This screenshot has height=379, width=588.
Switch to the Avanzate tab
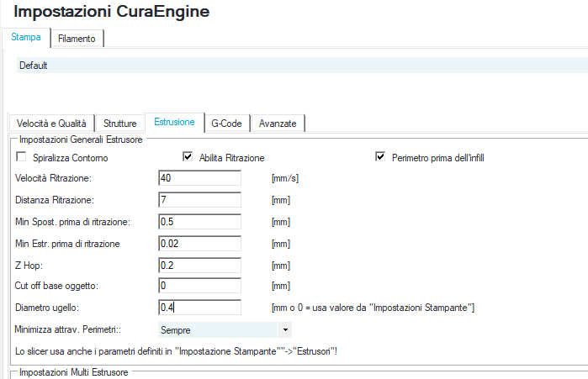(278, 124)
